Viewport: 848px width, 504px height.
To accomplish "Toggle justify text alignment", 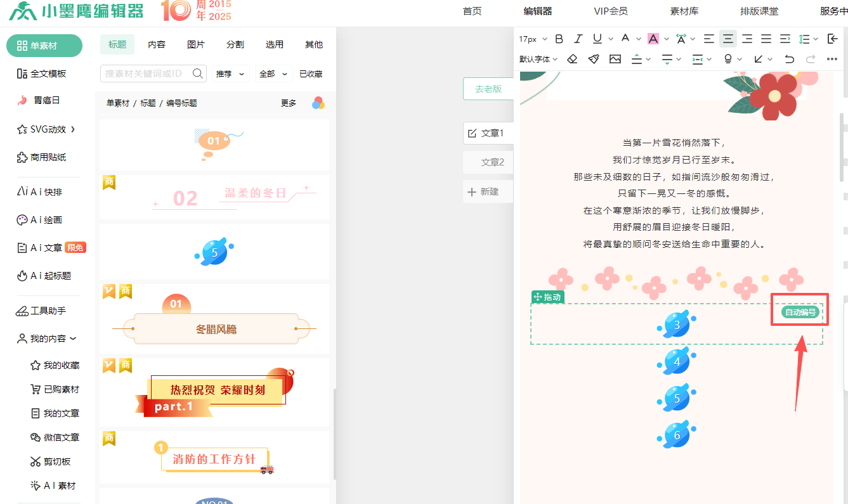I will (766, 39).
